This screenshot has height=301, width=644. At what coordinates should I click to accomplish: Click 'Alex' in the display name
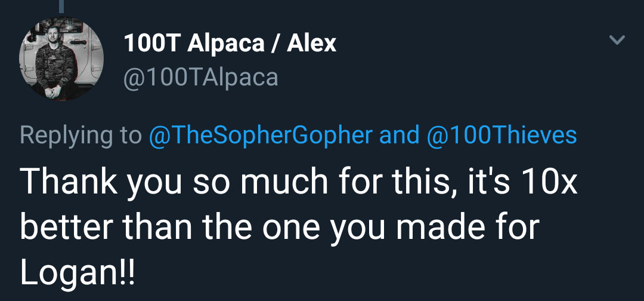coord(311,44)
